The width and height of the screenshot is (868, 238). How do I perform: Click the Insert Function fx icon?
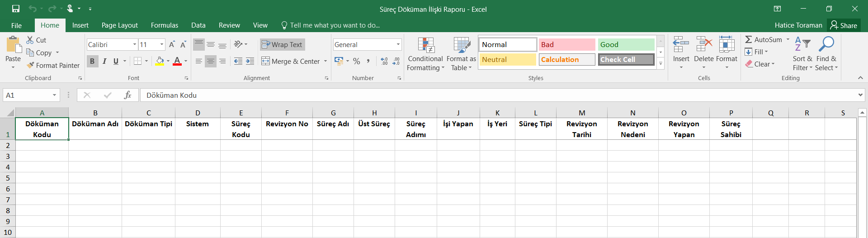coord(127,95)
